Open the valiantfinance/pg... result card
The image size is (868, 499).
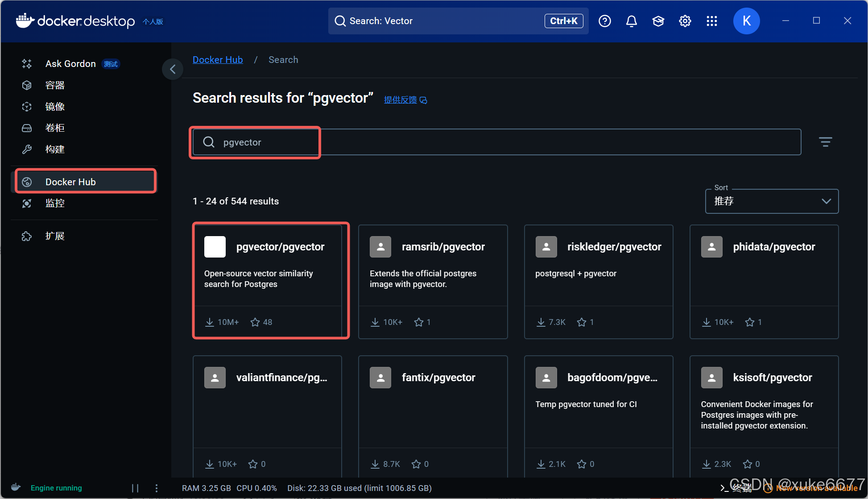pos(267,416)
